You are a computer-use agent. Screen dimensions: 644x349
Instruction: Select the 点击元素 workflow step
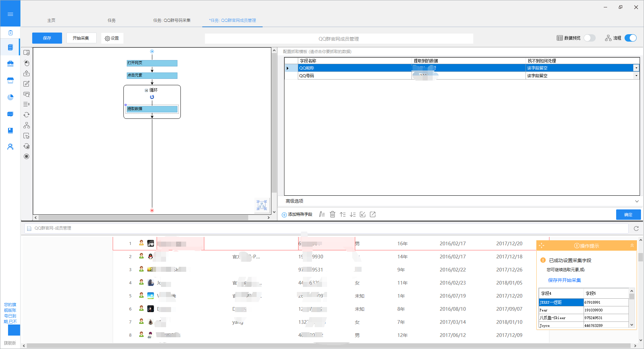pos(152,76)
